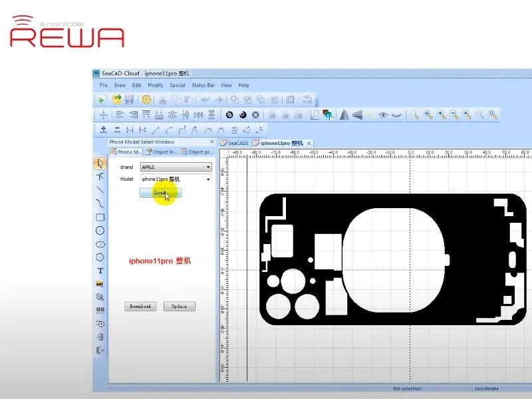Open the Modify menu
The width and height of the screenshot is (532, 399).
[x=156, y=85]
